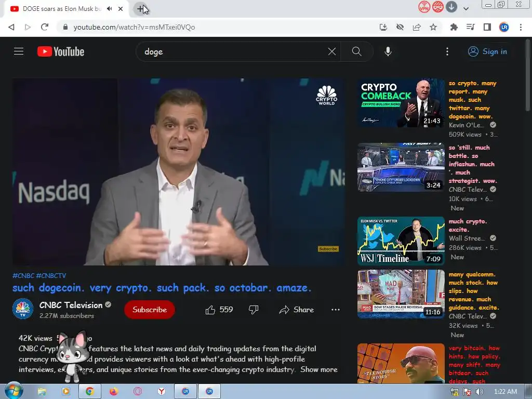The image size is (532, 399).
Task: Open 'many qualcomm. much stock' title
Action: [x=474, y=291]
